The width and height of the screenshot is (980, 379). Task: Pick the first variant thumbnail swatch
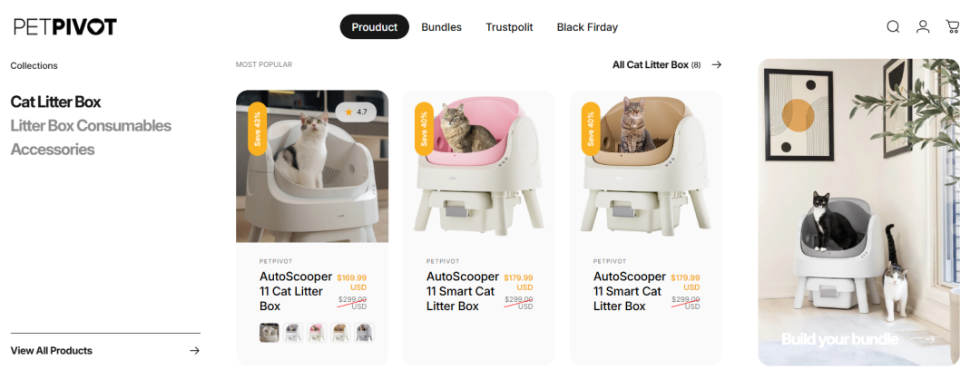pos(269,333)
